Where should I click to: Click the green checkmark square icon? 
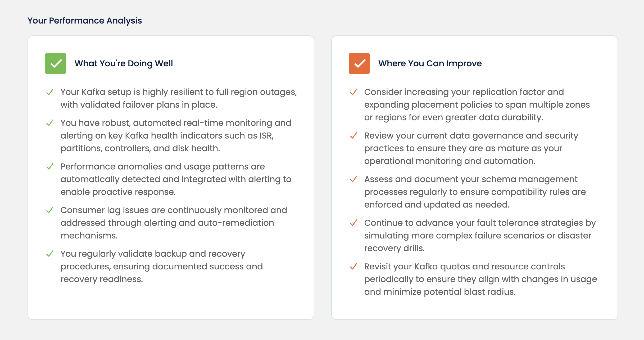[x=56, y=63]
